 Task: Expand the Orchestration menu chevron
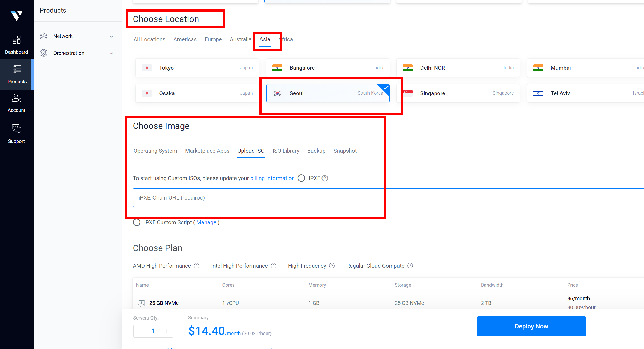(x=111, y=53)
